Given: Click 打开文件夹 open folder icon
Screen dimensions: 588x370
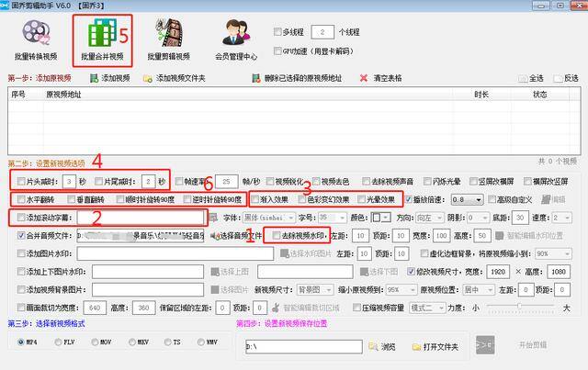Looking at the screenshot, I should (x=416, y=347).
